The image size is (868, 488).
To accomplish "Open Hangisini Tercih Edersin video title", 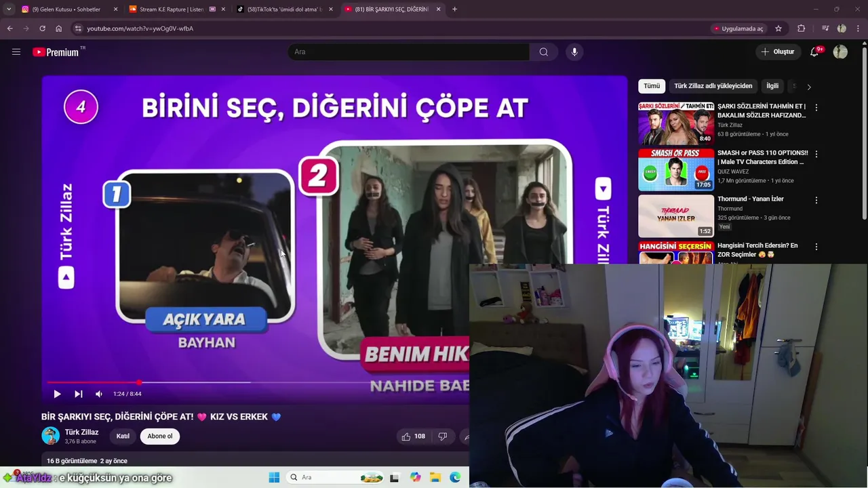I will [757, 250].
